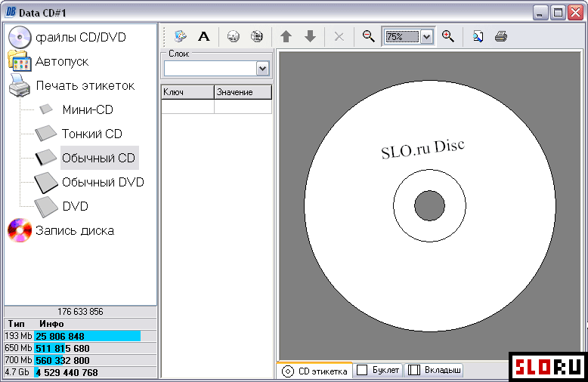
Task: Open the 75% zoom dropdown arrow
Action: [426, 37]
